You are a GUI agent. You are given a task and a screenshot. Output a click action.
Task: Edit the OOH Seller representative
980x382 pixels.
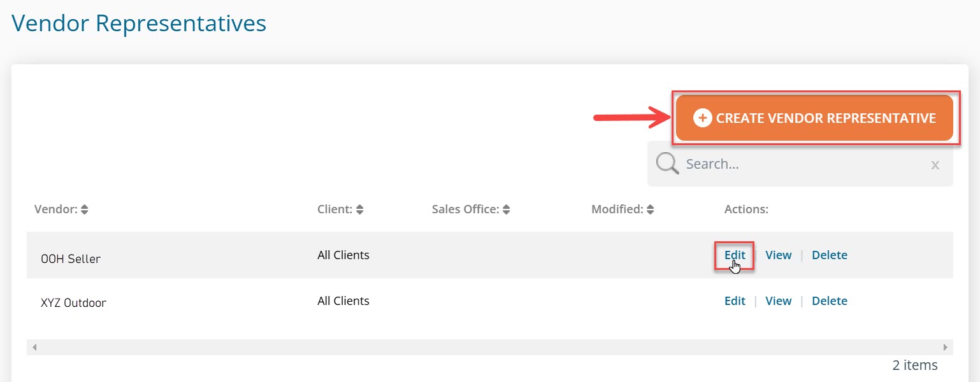pyautogui.click(x=735, y=255)
